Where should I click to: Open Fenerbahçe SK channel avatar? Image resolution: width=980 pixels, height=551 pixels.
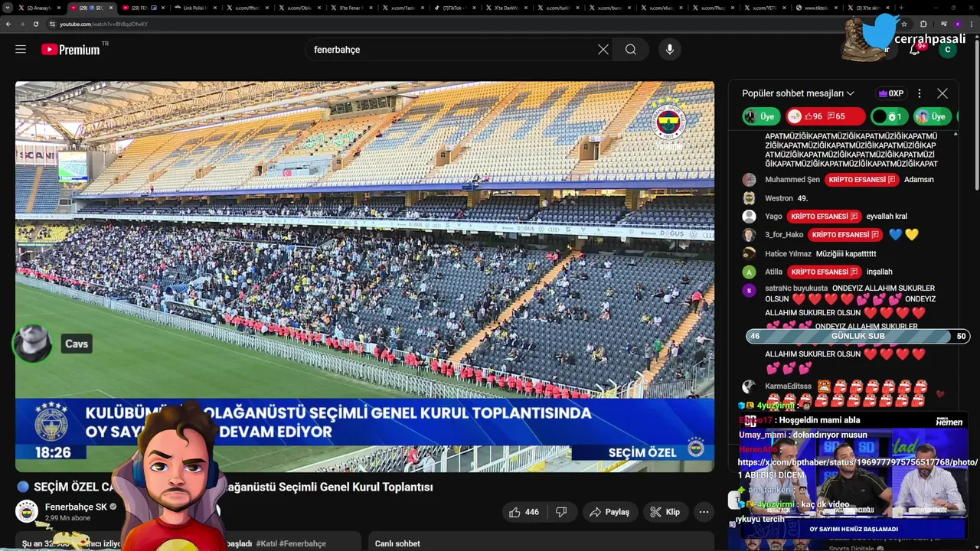coord(27,511)
